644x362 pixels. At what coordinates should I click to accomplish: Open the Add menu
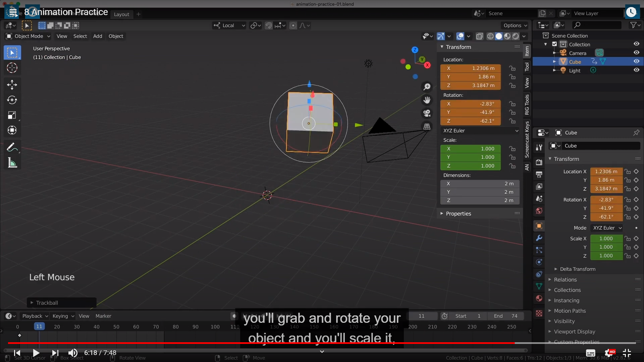point(98,36)
